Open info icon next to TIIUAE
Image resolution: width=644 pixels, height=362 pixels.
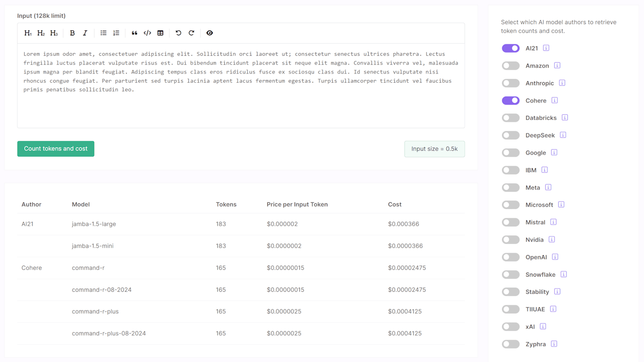(x=553, y=309)
